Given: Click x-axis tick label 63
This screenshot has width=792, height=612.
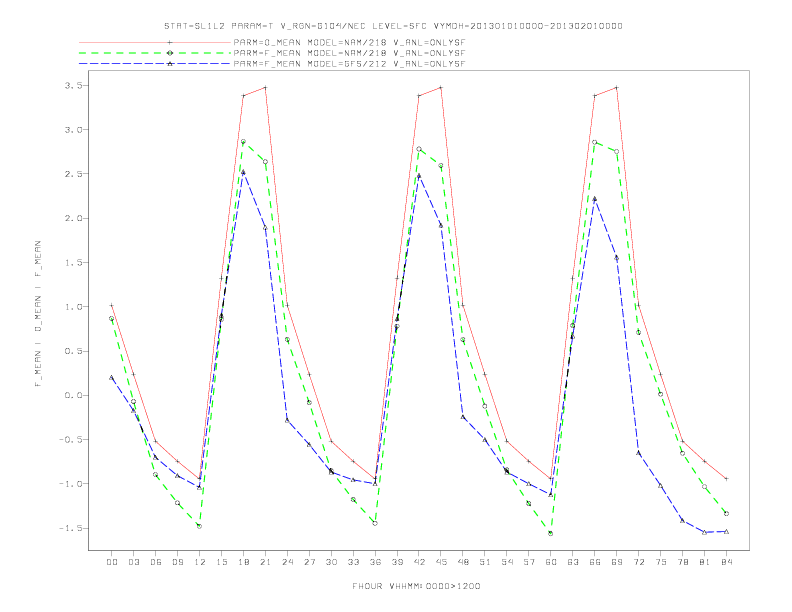Looking at the screenshot, I should (573, 562).
